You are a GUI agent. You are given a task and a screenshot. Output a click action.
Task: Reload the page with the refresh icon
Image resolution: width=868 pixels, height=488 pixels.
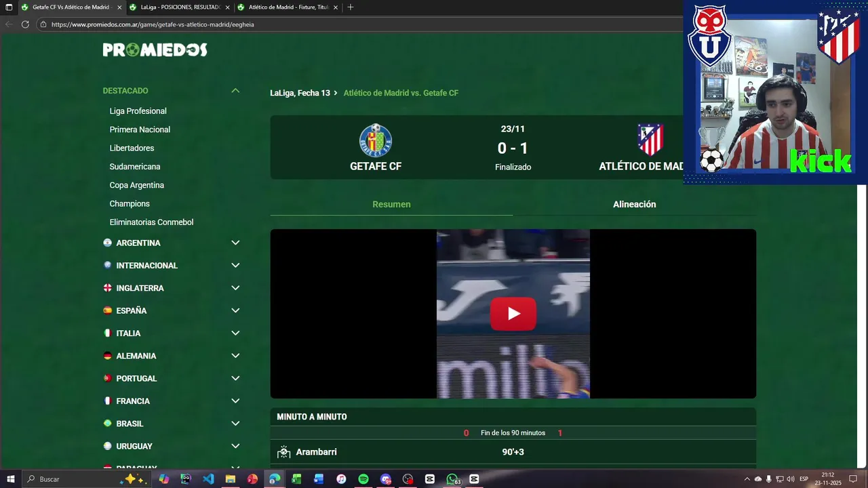click(25, 24)
